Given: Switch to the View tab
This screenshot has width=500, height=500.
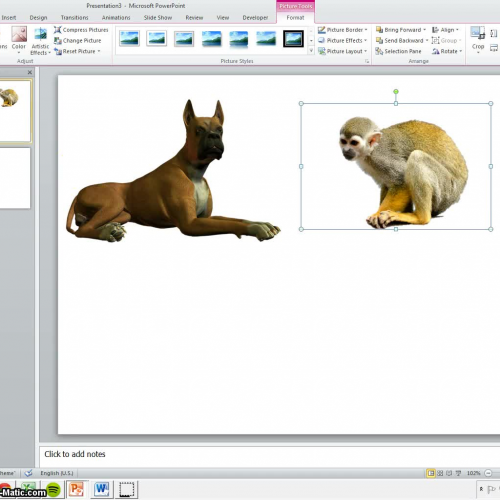Looking at the screenshot, I should point(223,18).
